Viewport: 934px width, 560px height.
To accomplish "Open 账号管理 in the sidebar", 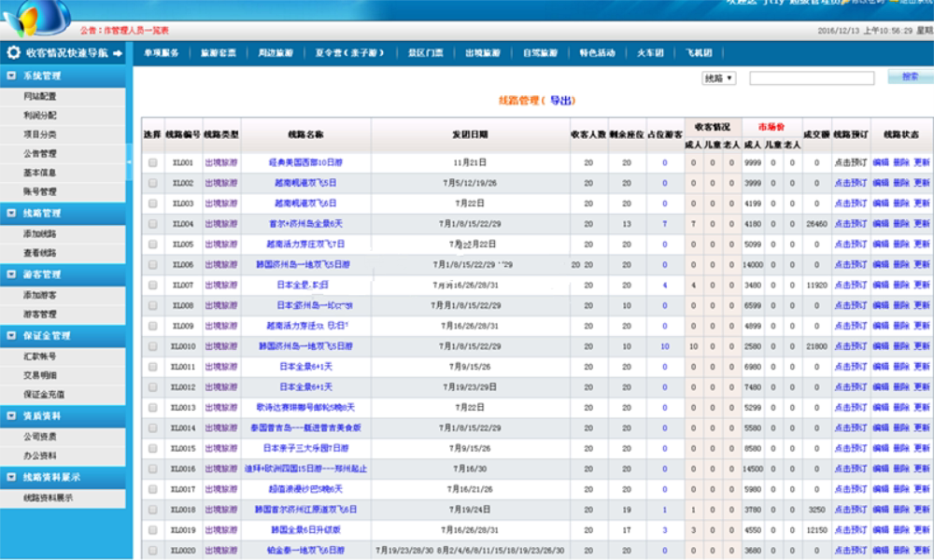I will (x=40, y=191).
